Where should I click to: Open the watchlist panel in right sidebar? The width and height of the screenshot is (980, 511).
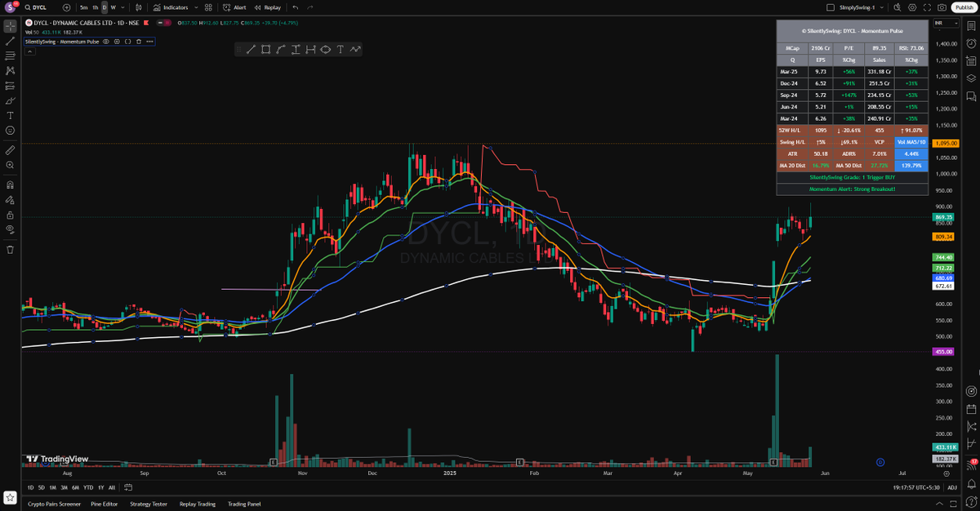coord(972,26)
